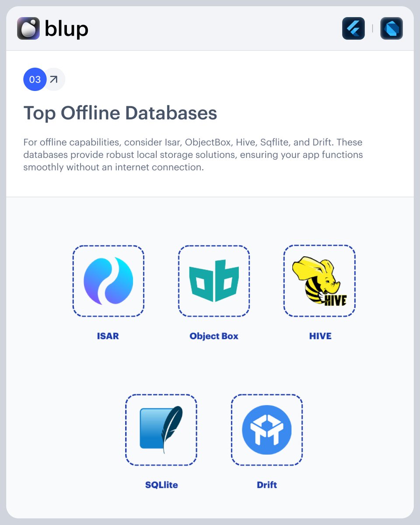Select the Drift database logo
This screenshot has height=525, width=420.
(x=267, y=430)
